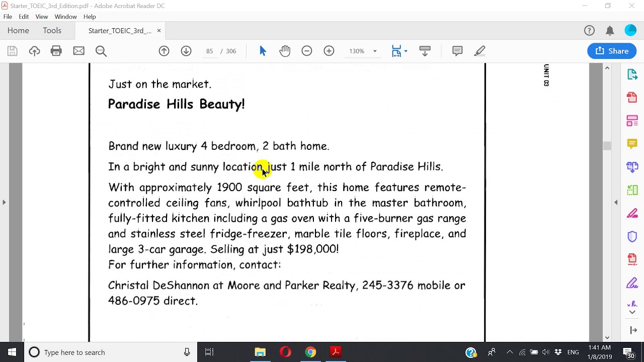This screenshot has height=362, width=644.
Task: Select the arrow selection tool
Action: pos(263,51)
